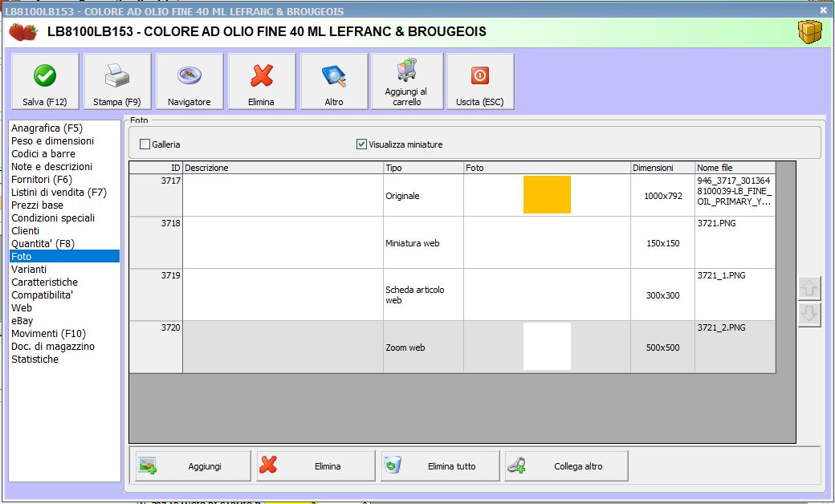The image size is (835, 504).
Task: Click file name 3721.PNG
Action: (x=717, y=223)
